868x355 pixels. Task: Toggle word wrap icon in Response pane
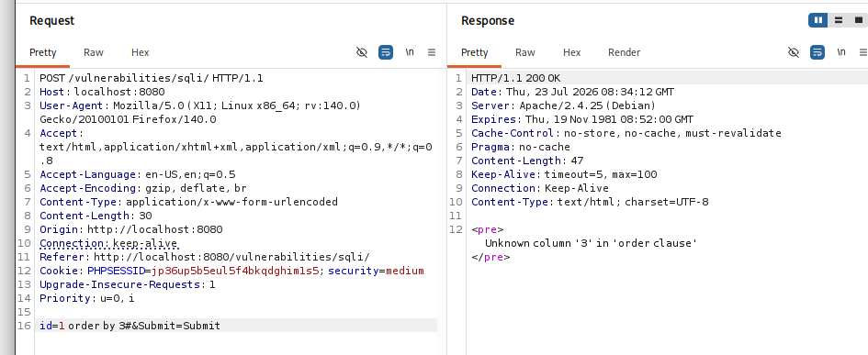tap(817, 52)
